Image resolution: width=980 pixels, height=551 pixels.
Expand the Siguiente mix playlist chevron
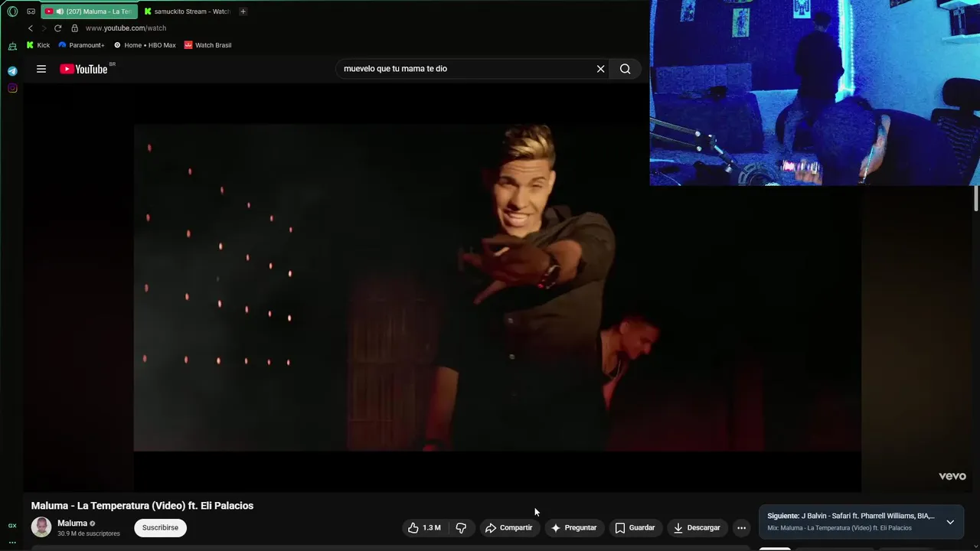(950, 522)
